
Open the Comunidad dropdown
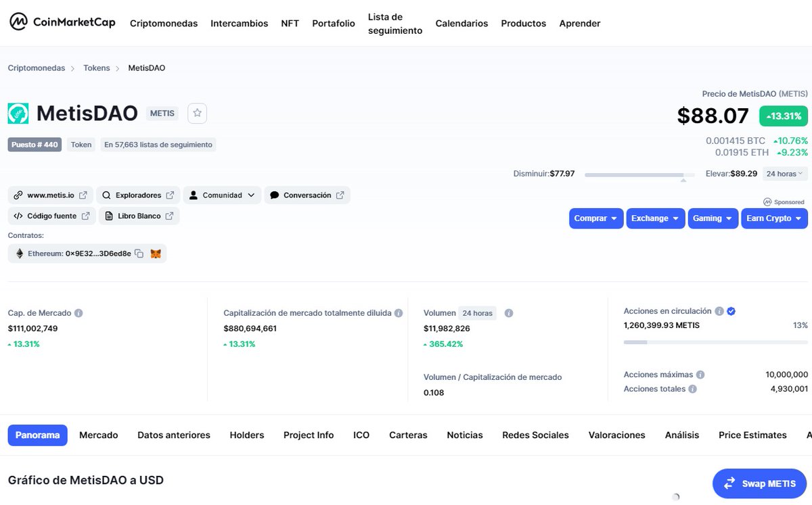(222, 195)
